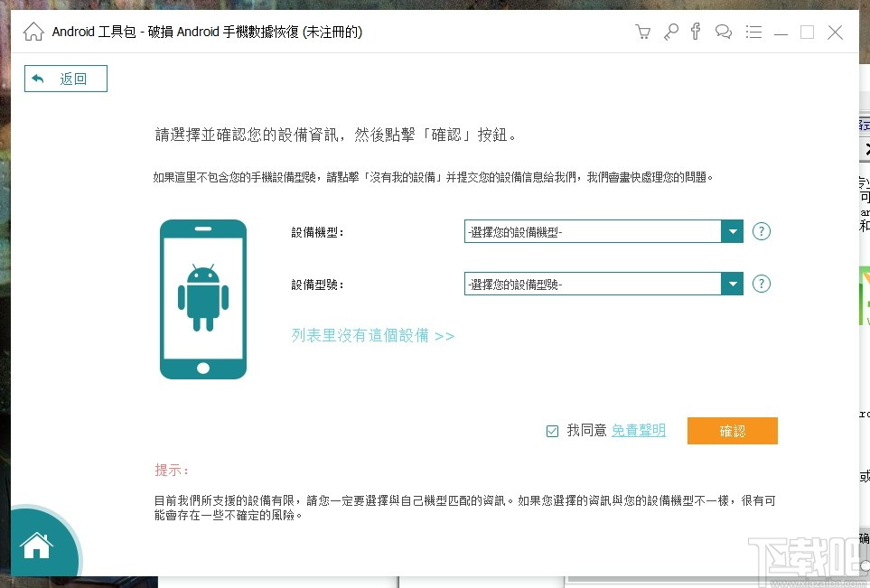Toggle the 我同意 checkbox

[552, 431]
